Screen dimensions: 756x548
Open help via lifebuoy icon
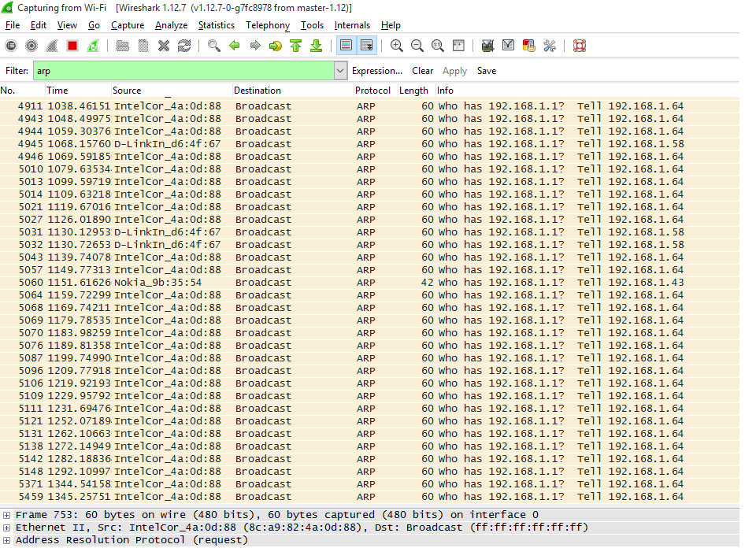tap(580, 46)
